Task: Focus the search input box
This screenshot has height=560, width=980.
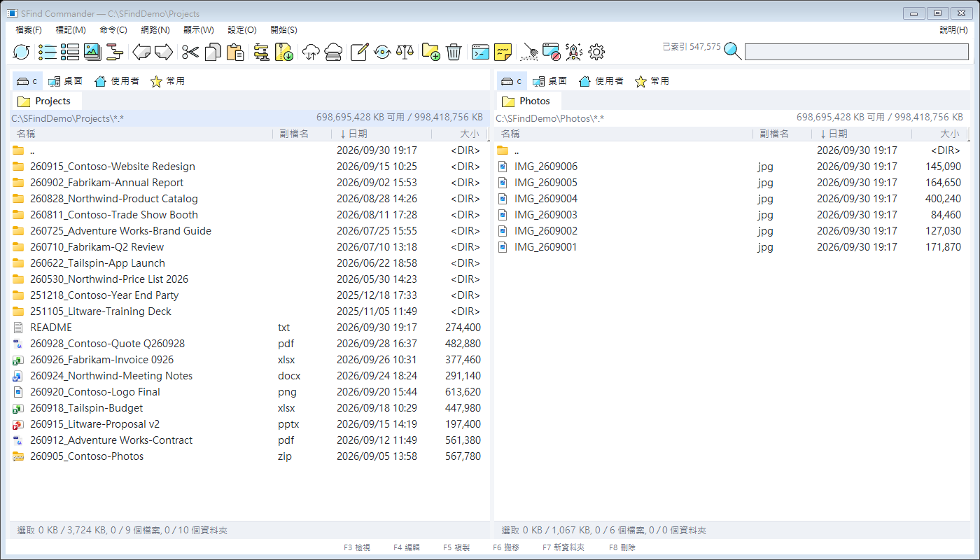Action: click(857, 52)
